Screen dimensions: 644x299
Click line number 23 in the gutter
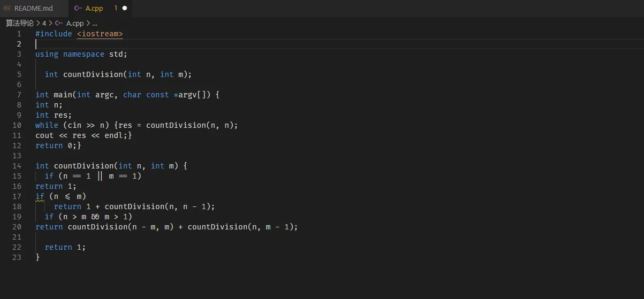[x=17, y=257]
